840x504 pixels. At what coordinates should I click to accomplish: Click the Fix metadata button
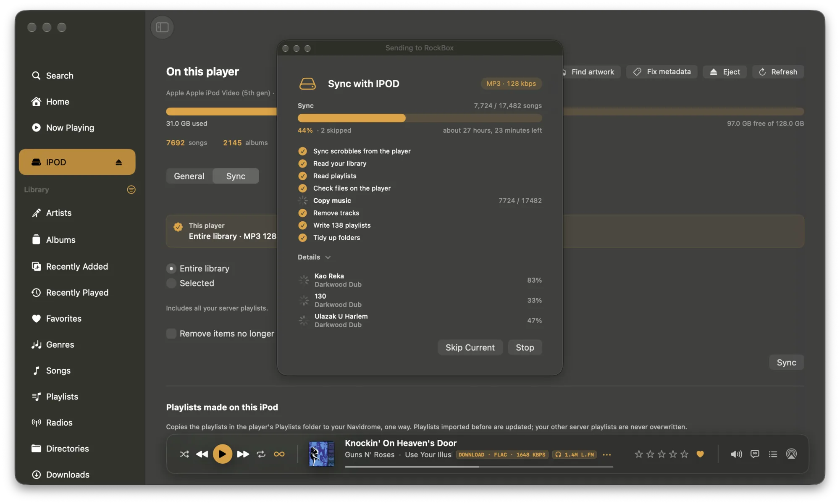coord(662,72)
